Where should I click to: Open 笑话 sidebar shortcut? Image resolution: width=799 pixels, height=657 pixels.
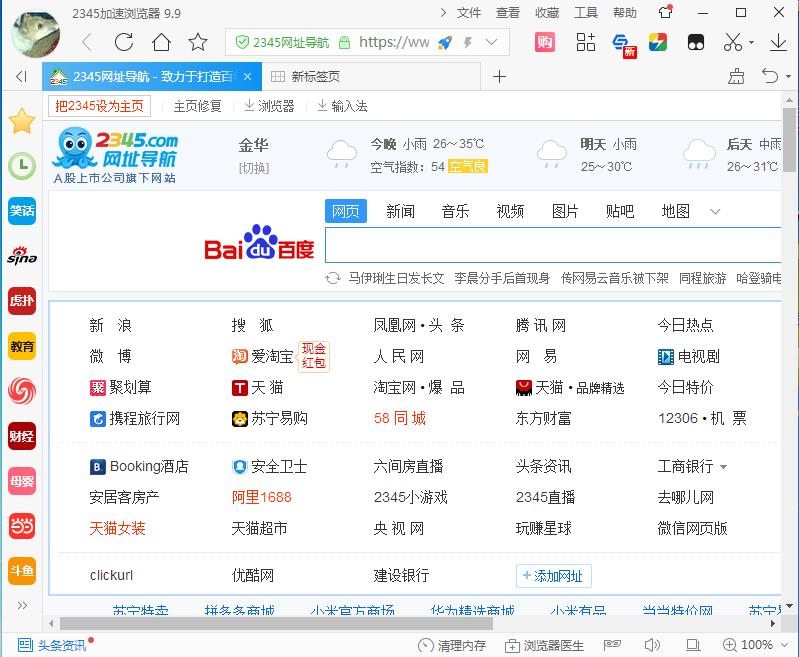click(x=22, y=211)
